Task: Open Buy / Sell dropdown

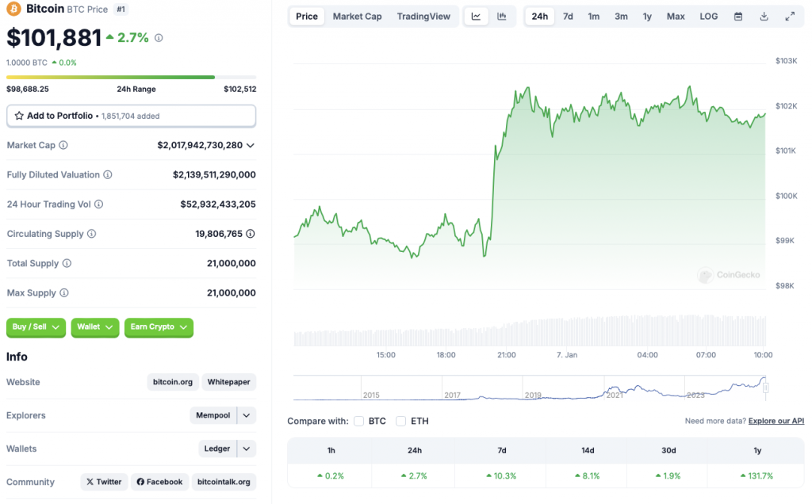Action: tap(36, 327)
